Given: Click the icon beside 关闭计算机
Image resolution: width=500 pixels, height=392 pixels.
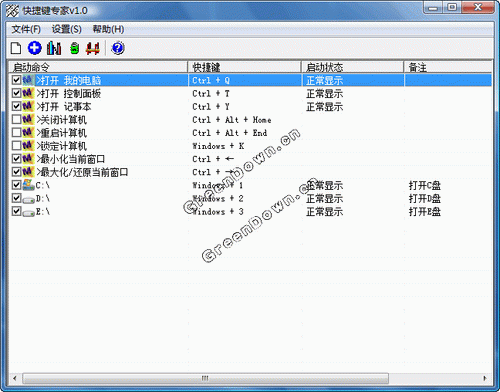Looking at the screenshot, I should (28, 119).
